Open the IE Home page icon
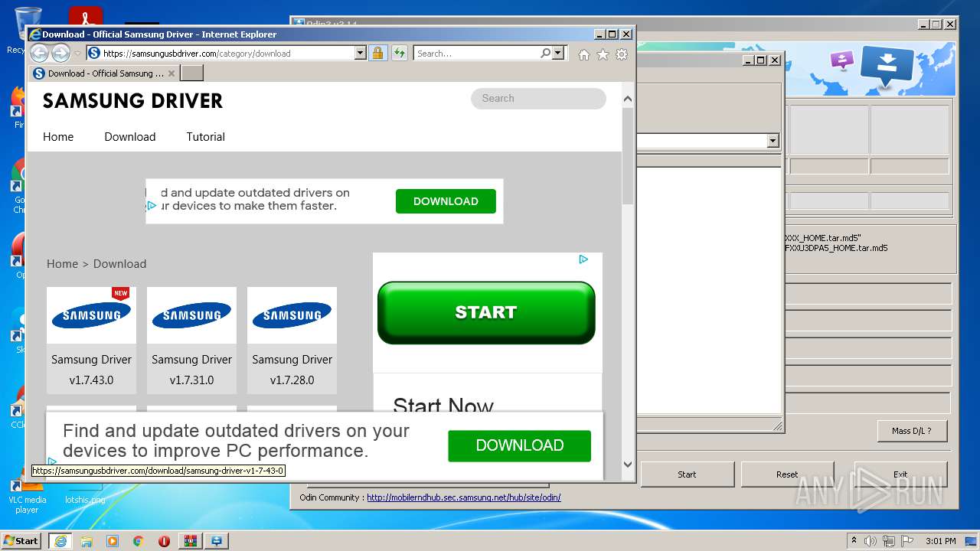The width and height of the screenshot is (980, 551). point(584,54)
